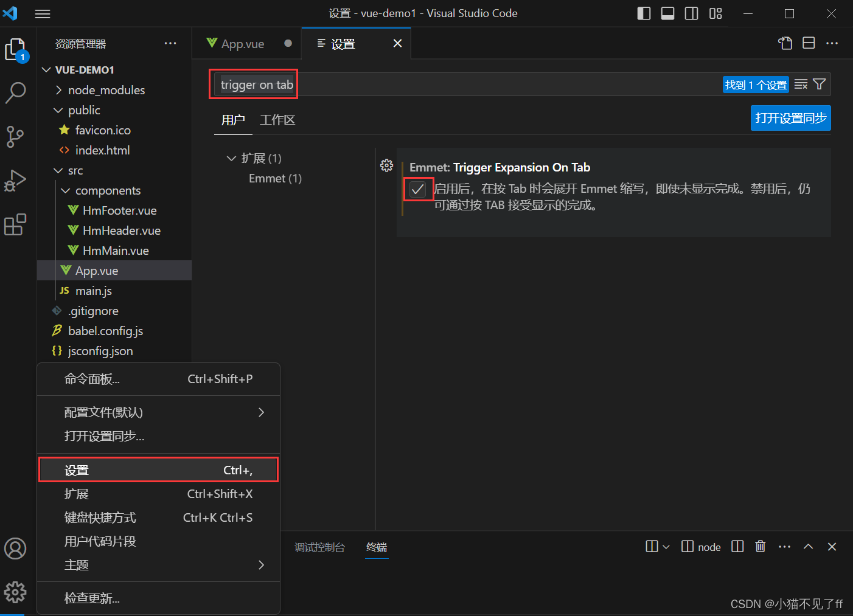Open the Run and Debug view

[15, 181]
